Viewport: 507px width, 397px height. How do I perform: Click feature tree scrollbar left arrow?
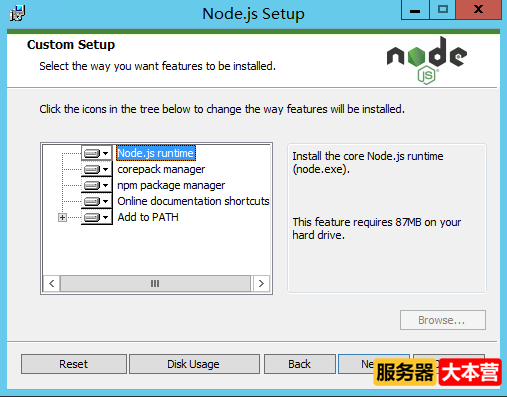click(x=52, y=284)
